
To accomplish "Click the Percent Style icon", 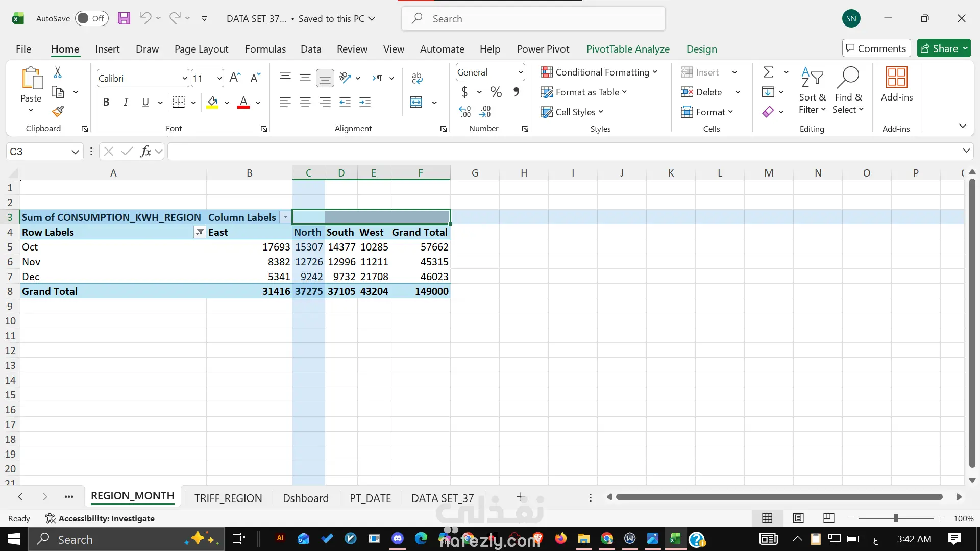I will pyautogui.click(x=496, y=92).
